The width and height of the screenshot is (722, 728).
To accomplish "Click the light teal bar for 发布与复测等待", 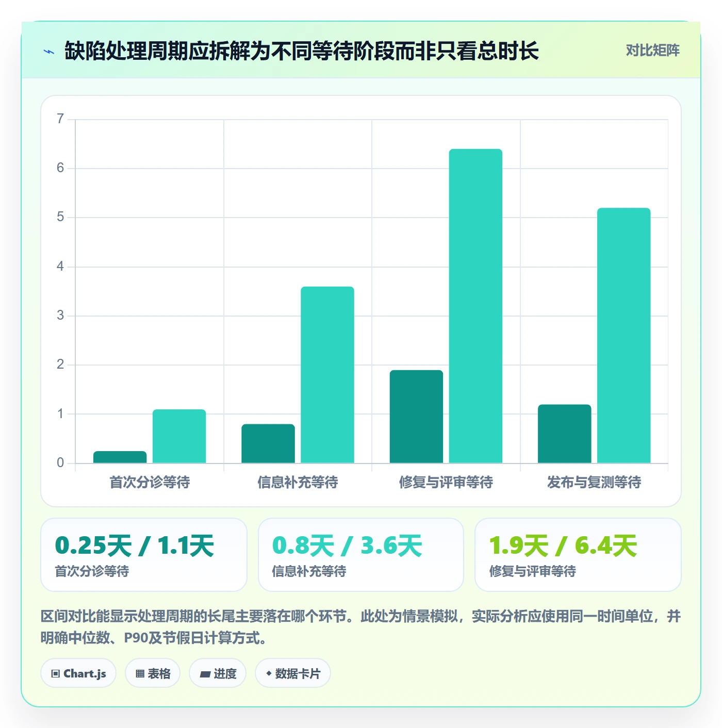I will pos(624,336).
